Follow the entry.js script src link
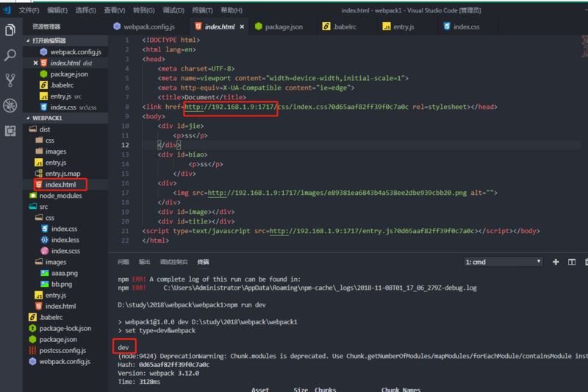Viewport: 588px width, 392px height. pyautogui.click(x=373, y=231)
